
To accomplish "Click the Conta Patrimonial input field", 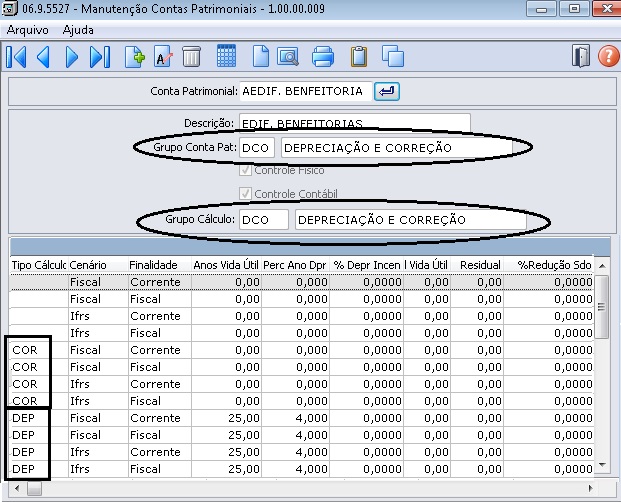I will point(306,91).
